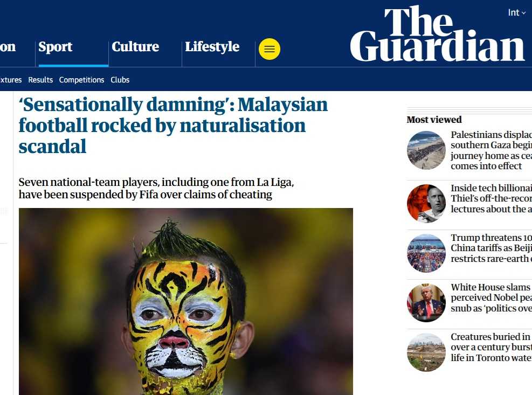Open the Palestinians displaced Gaza thumbnail
Screen dimensions: 532x395
pyautogui.click(x=426, y=150)
